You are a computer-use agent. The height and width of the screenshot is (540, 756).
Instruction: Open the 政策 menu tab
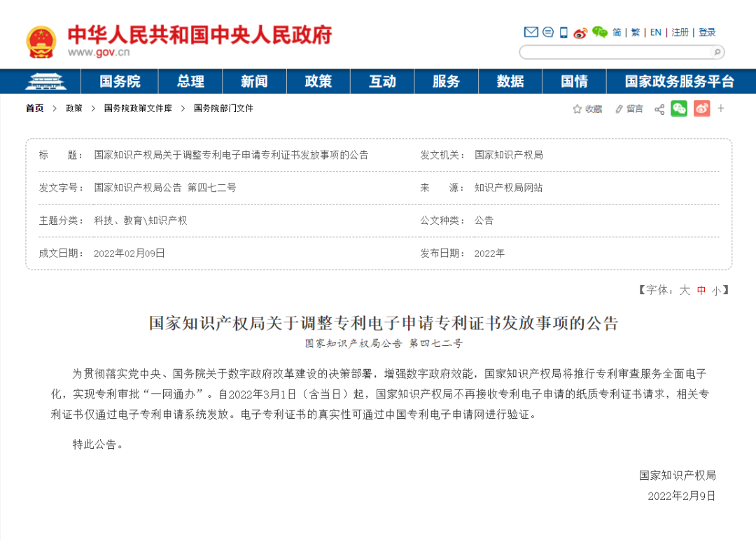(x=318, y=81)
